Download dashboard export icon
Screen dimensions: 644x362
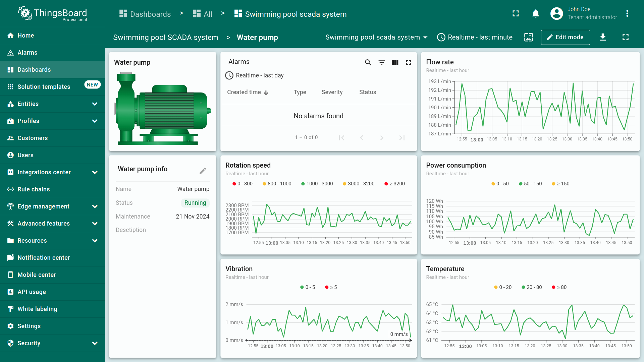[x=603, y=37]
